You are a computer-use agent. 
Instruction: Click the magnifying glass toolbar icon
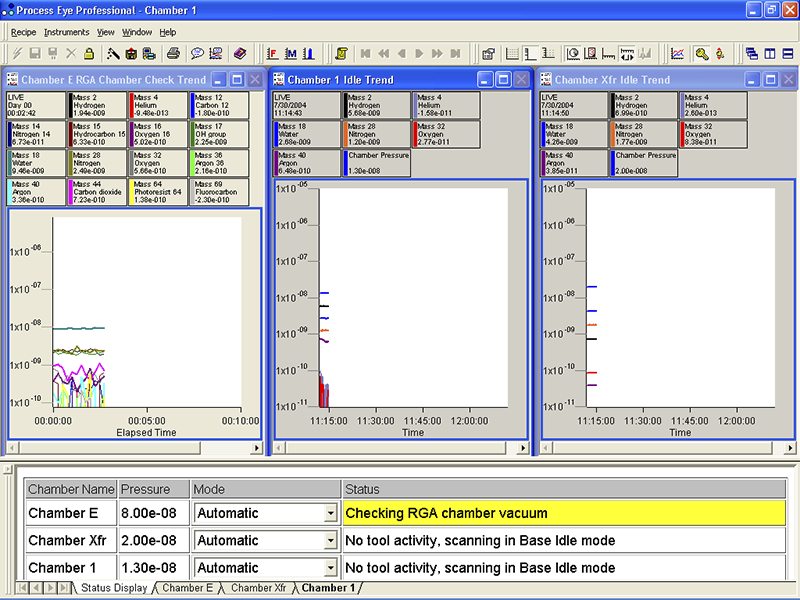click(702, 53)
